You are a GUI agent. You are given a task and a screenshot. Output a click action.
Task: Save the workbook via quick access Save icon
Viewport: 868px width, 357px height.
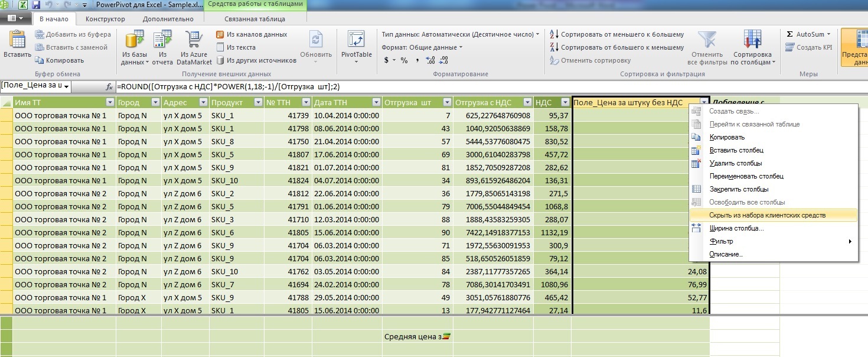coord(35,5)
